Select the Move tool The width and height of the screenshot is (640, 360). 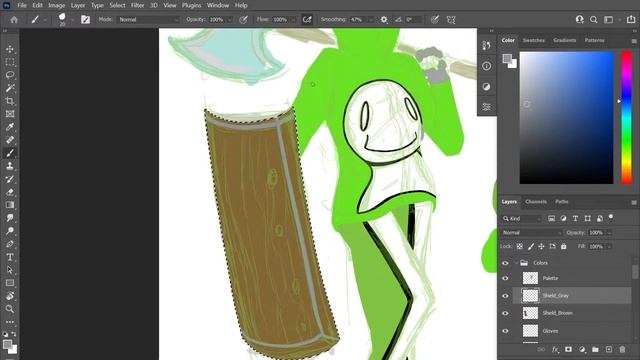tap(10, 49)
